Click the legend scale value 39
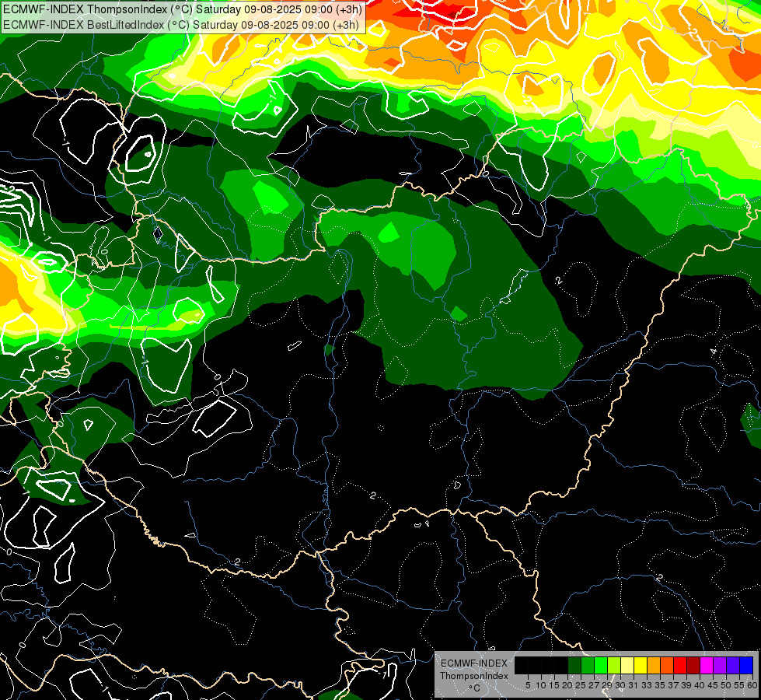This screenshot has height=700, width=761. (686, 685)
